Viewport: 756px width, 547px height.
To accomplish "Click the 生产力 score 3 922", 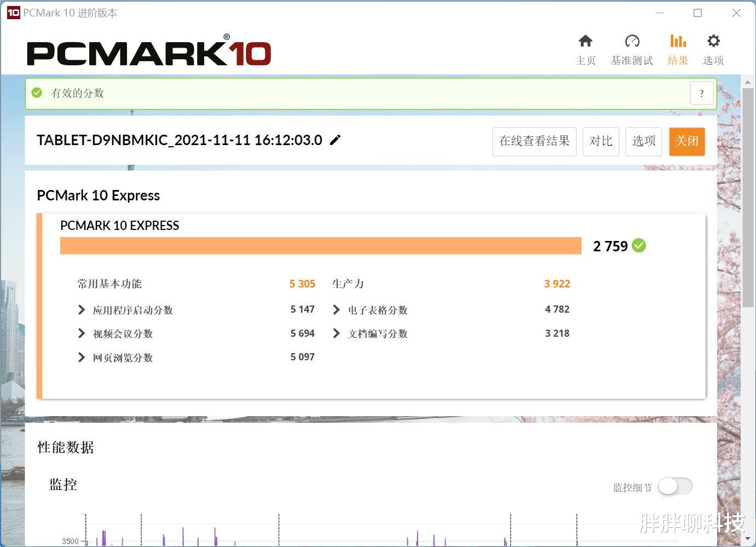I will click(x=557, y=284).
